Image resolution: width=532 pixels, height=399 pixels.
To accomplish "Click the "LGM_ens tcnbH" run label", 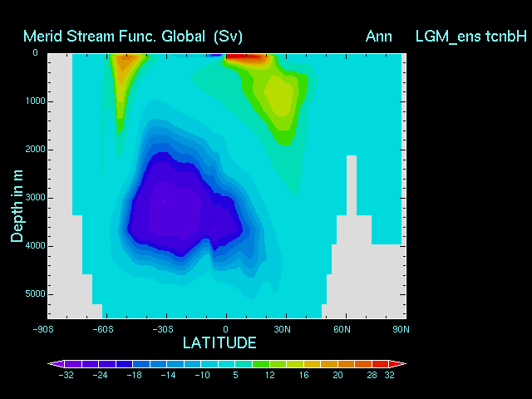I will point(471,37).
